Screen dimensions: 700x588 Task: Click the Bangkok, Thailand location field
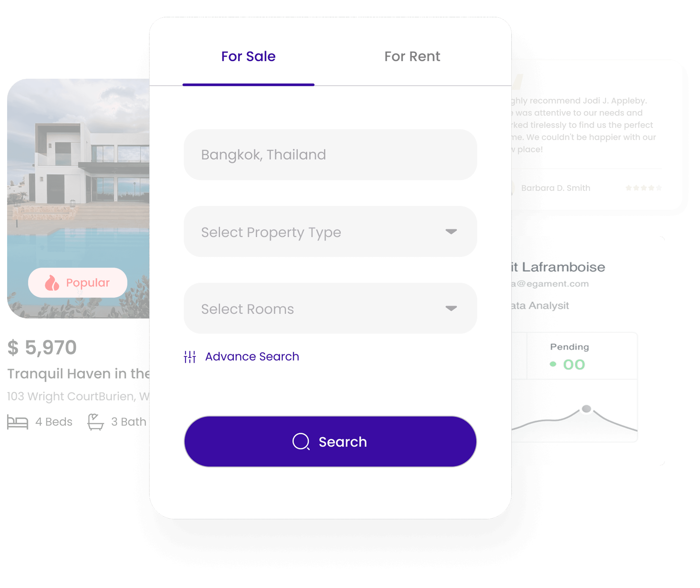[330, 155]
